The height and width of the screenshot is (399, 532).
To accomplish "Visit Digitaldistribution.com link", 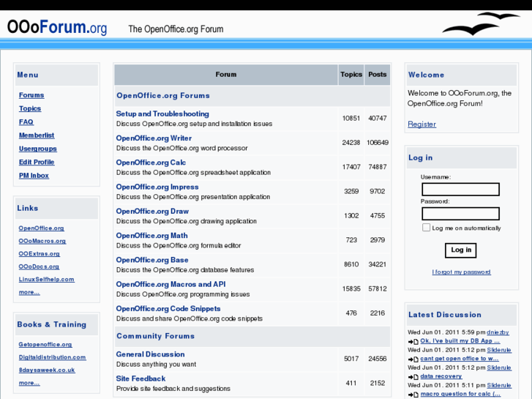I will (52, 357).
